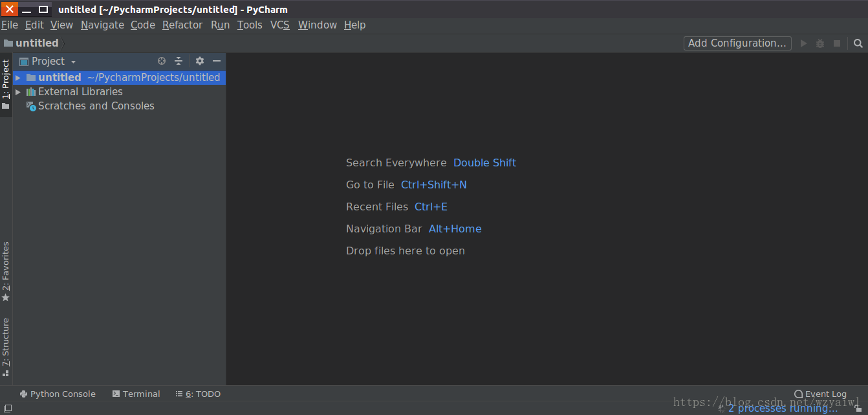Open the Refactor menu
The width and height of the screenshot is (868, 415).
point(182,25)
